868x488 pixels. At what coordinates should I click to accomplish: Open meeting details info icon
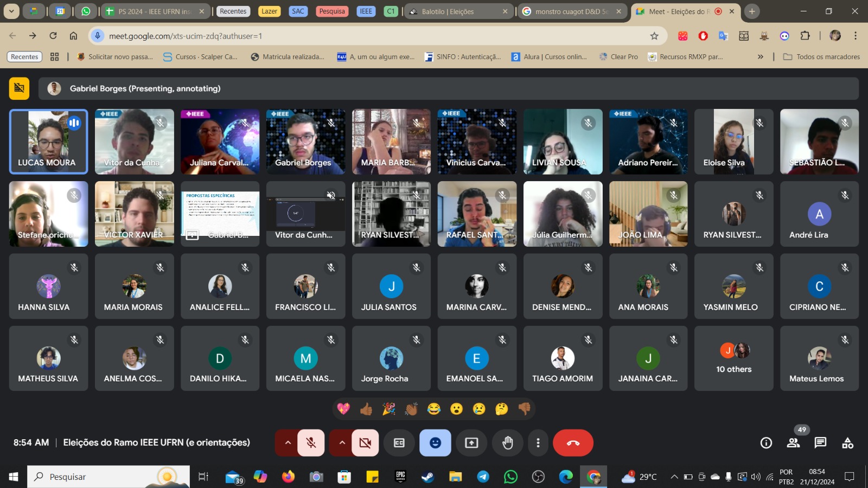click(x=766, y=443)
